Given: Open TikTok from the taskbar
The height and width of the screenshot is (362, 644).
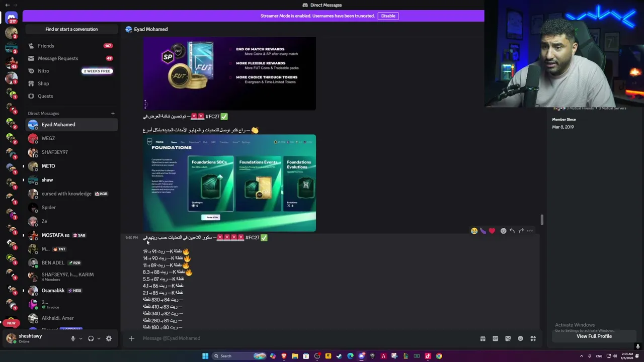Looking at the screenshot, I should pos(428,356).
